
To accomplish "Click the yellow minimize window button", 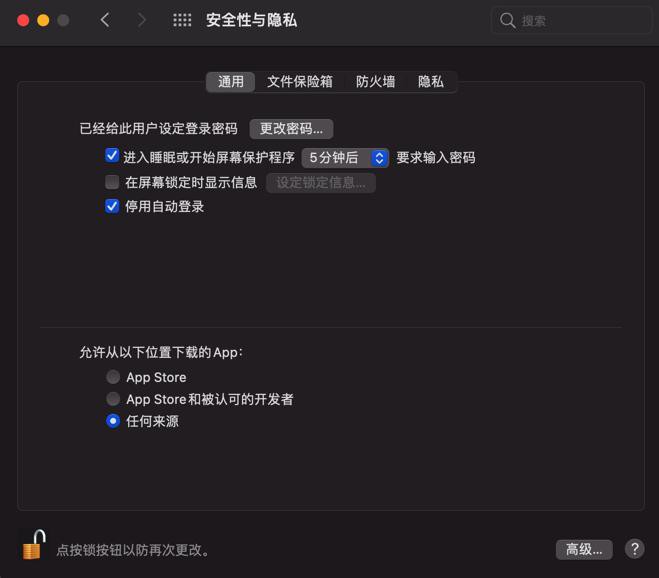I will point(43,20).
